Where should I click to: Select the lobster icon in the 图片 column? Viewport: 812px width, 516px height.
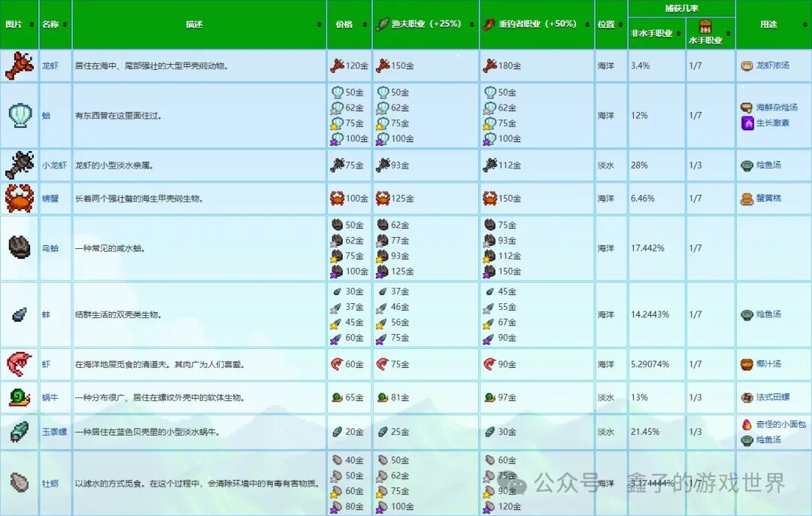[19, 65]
